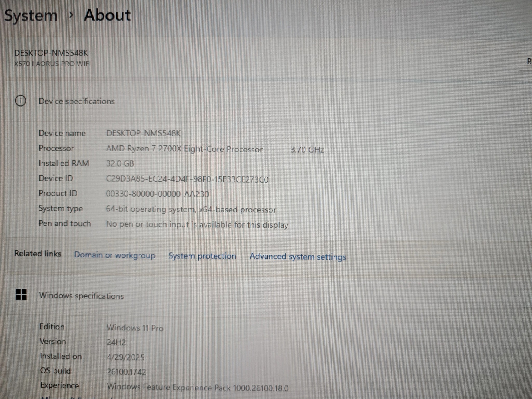Click the Installed RAM label
This screenshot has height=399, width=532.
(64, 163)
